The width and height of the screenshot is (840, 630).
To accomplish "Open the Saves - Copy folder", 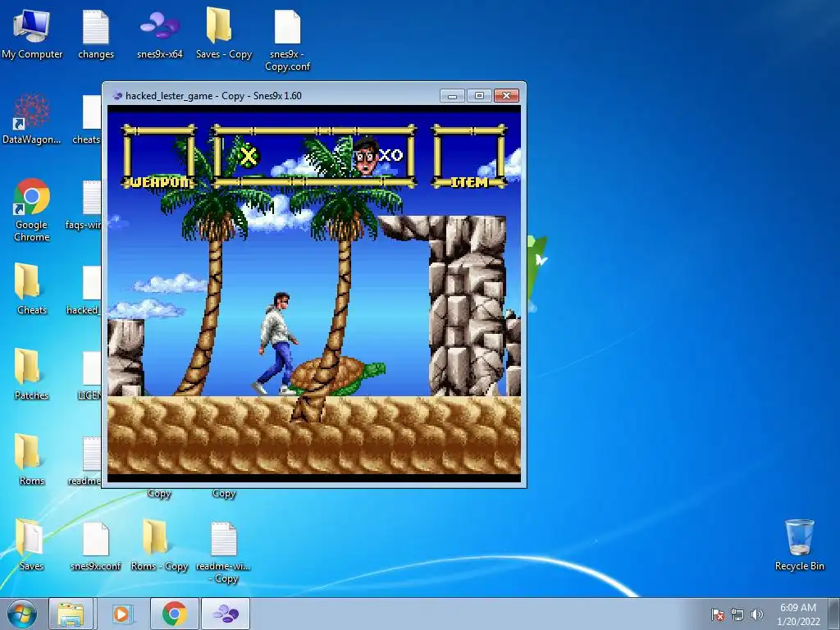I will 223,34.
